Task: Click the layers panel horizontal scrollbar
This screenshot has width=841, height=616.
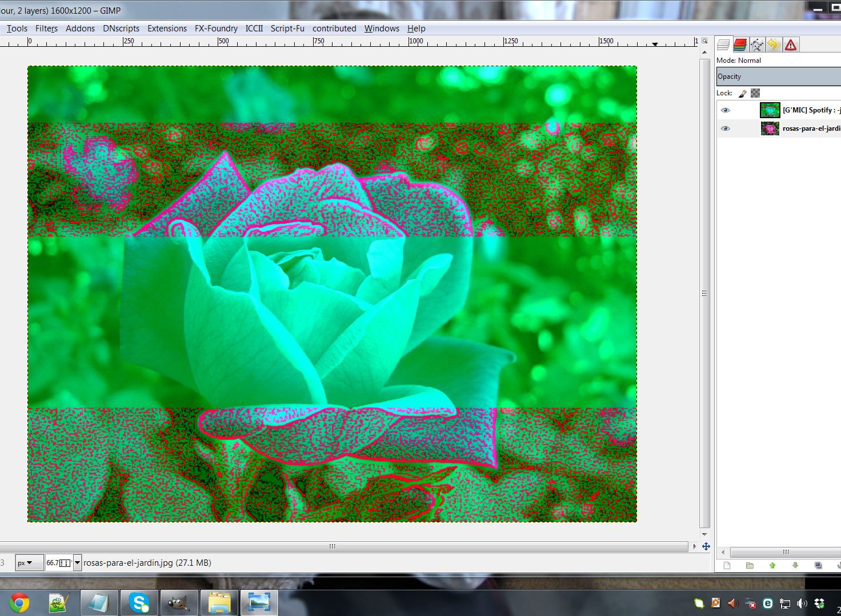Action: [x=786, y=552]
